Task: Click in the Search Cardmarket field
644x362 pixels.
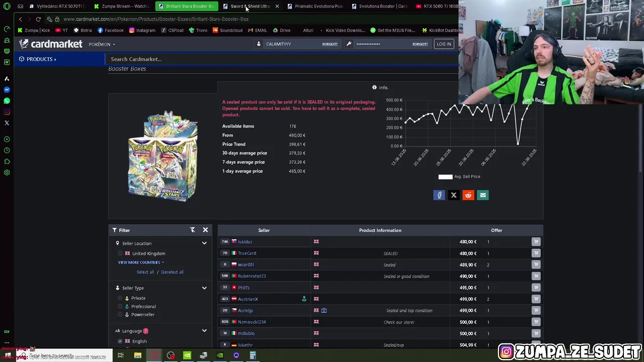Action: (282, 59)
